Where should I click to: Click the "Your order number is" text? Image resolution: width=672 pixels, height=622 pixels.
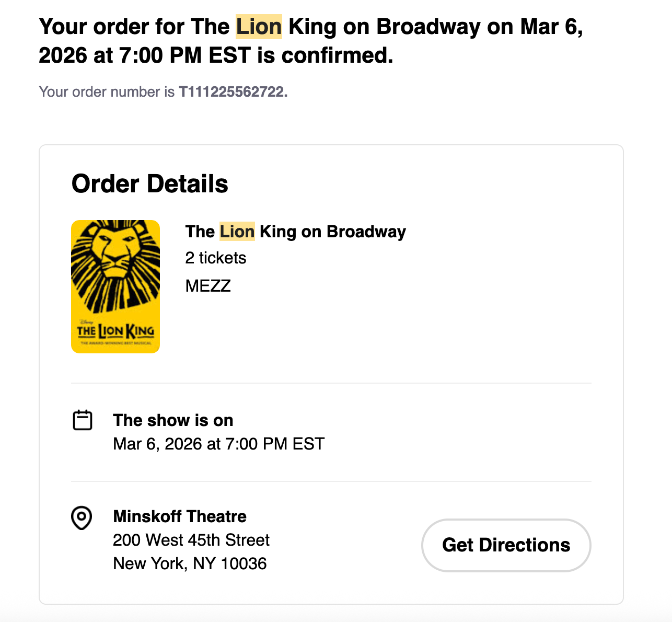107,92
